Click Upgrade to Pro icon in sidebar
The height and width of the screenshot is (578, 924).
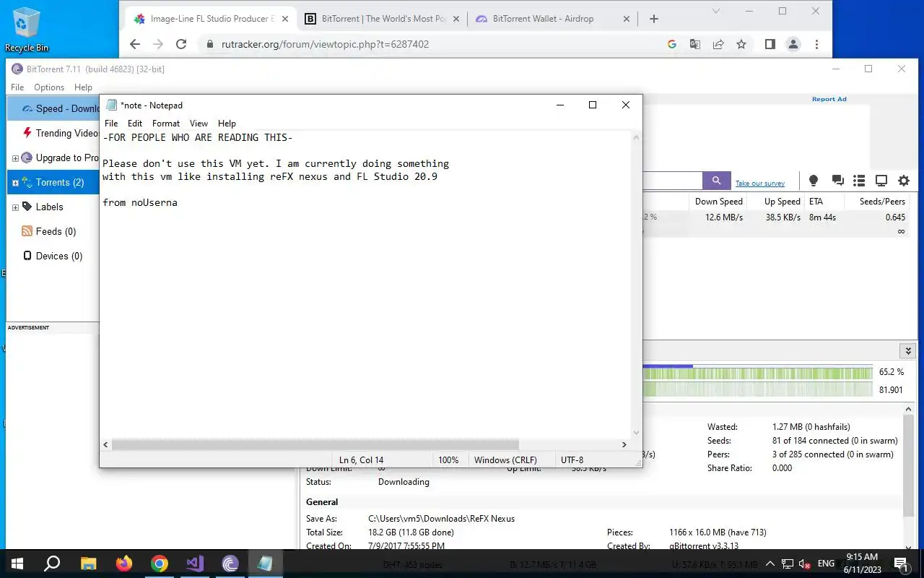coord(27,158)
